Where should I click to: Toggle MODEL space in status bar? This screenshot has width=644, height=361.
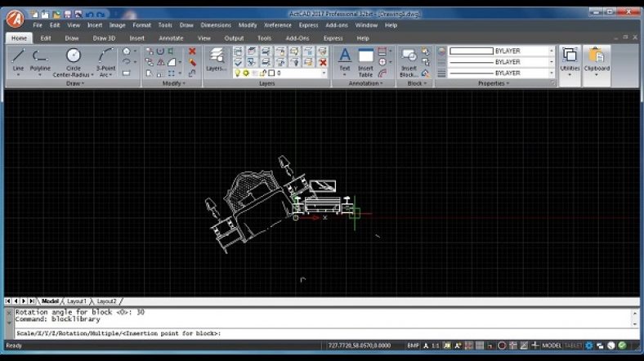(x=552, y=345)
